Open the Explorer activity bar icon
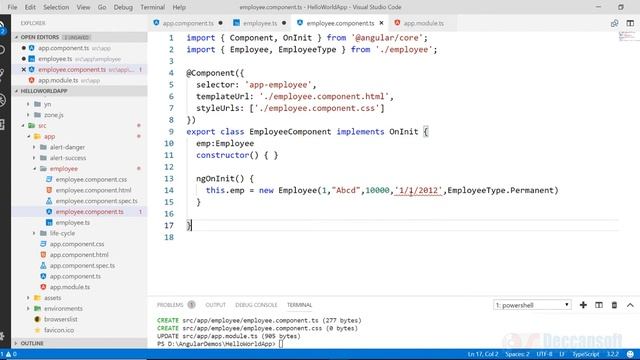 (3, 28)
